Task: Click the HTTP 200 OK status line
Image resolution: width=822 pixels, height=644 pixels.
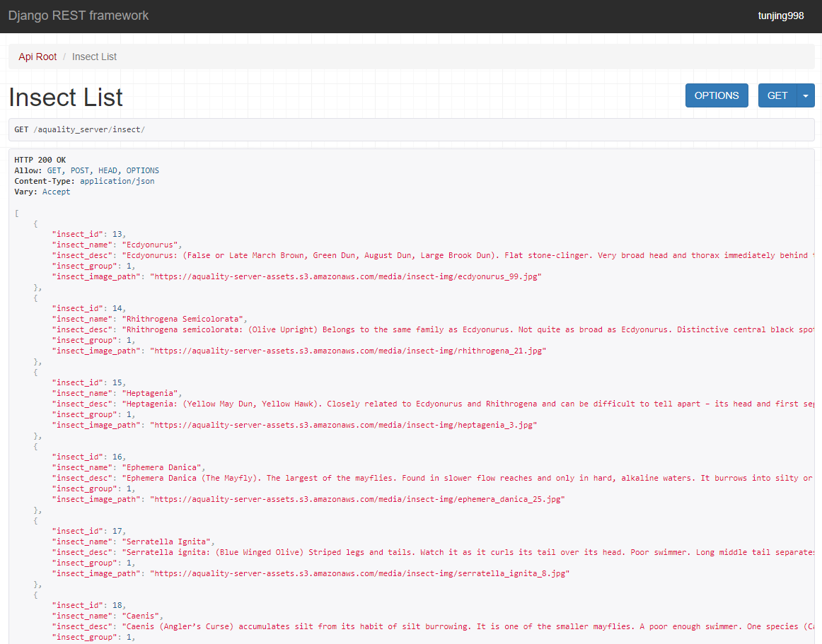Action: pos(40,160)
